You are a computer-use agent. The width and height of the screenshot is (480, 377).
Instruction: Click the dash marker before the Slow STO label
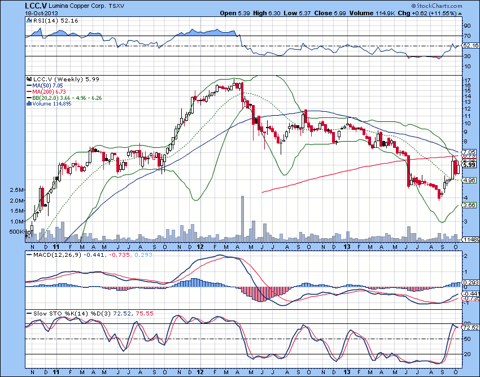click(x=29, y=314)
